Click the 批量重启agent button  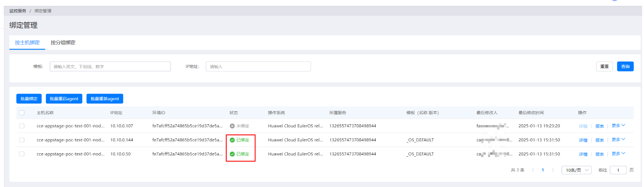[x=64, y=98]
